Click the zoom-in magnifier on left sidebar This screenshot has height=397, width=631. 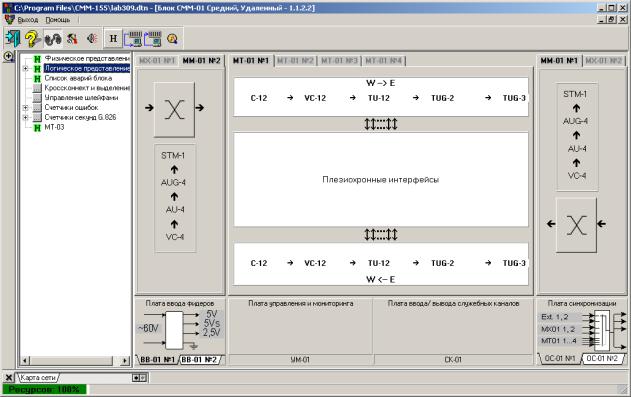point(8,56)
